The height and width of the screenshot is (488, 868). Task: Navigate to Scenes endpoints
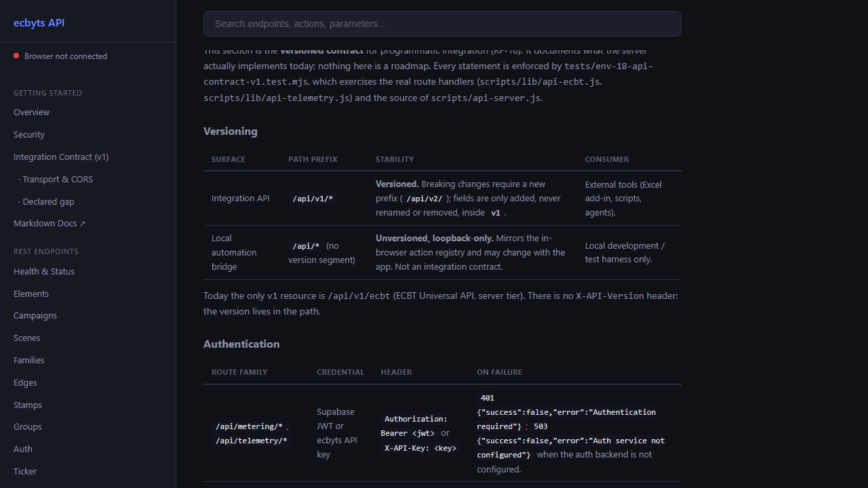(27, 338)
